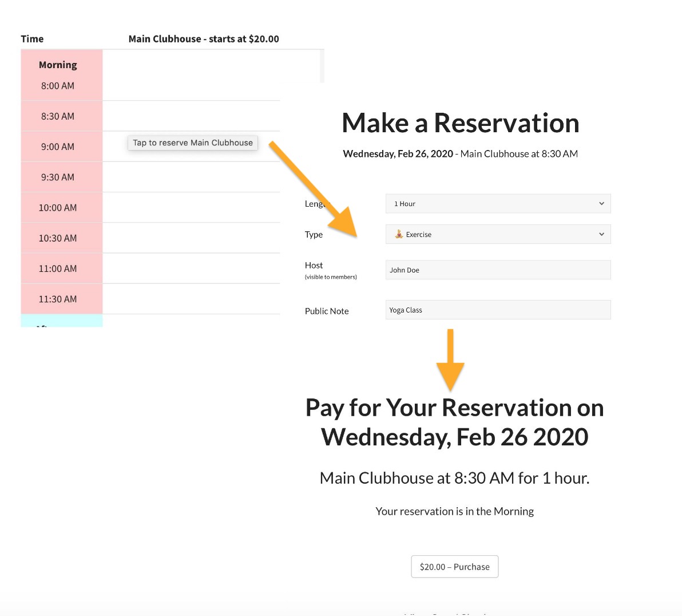Click the large orange downward arrow
The width and height of the screenshot is (682, 616).
pos(450,361)
